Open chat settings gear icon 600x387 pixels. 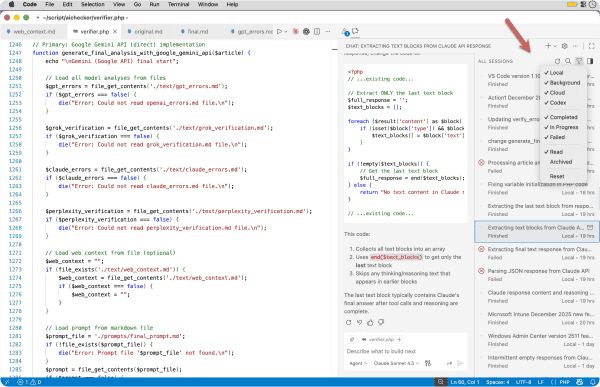pos(564,46)
